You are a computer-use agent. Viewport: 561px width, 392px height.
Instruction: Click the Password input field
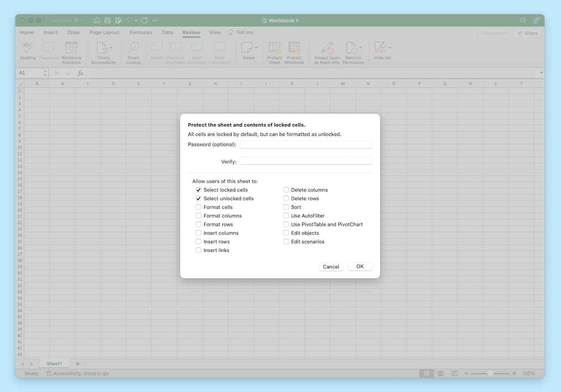[306, 144]
